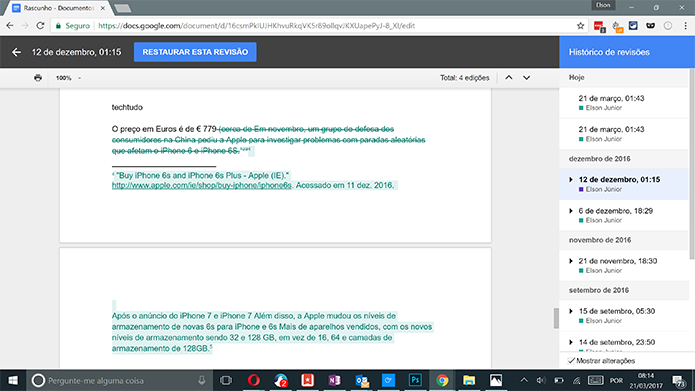Toggle Mostrar alterações checkbox

tap(572, 361)
